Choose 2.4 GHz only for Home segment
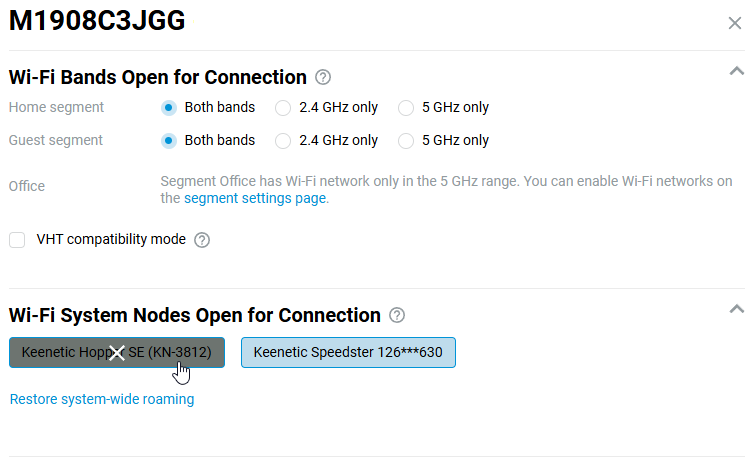 click(283, 107)
